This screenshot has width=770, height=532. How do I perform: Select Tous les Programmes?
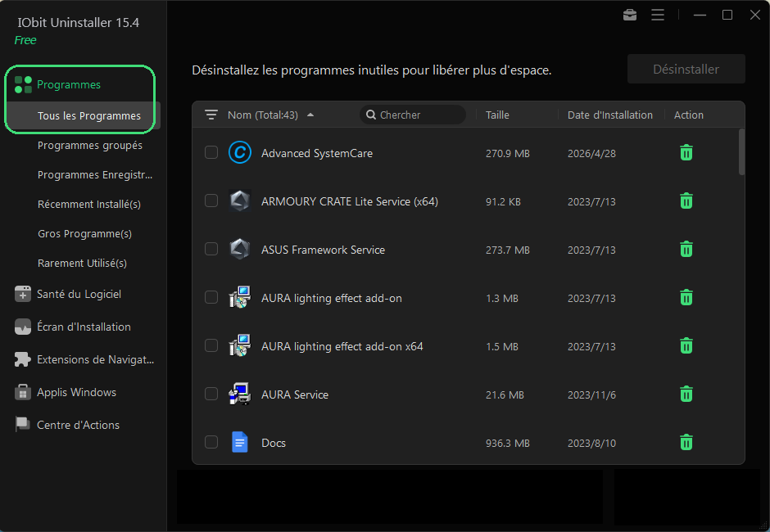point(83,116)
